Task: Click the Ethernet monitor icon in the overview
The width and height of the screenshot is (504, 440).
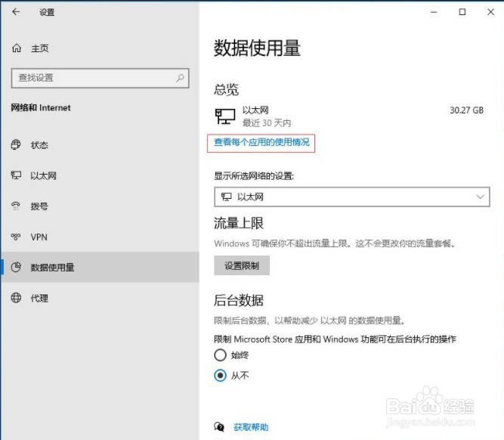Action: (x=224, y=116)
